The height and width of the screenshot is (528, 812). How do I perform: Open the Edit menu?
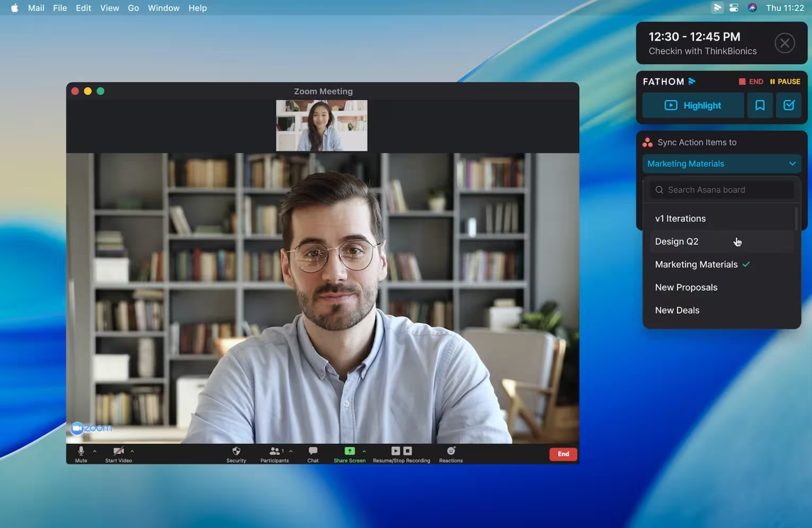(x=83, y=8)
